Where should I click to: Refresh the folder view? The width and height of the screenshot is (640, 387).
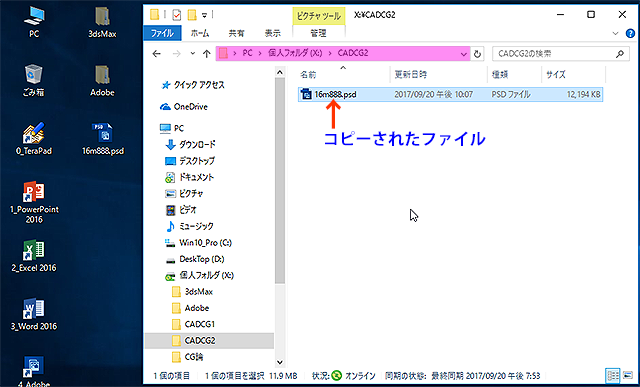click(477, 54)
